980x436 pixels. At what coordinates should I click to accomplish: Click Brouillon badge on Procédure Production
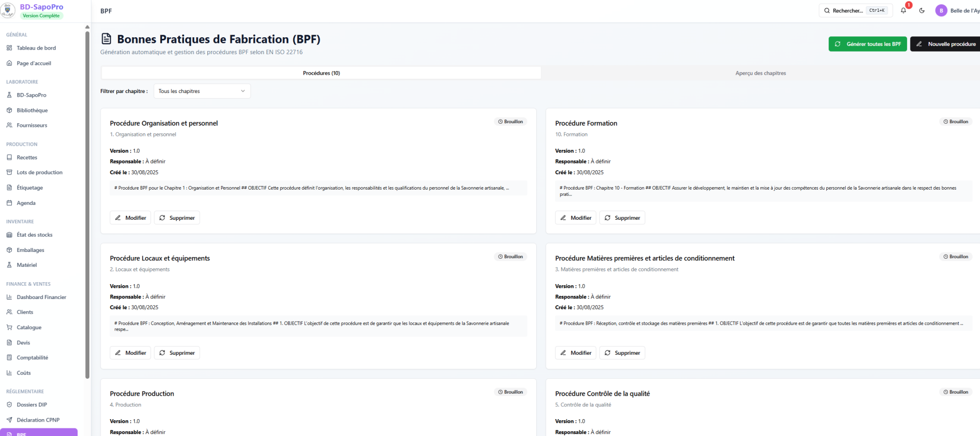pos(511,392)
